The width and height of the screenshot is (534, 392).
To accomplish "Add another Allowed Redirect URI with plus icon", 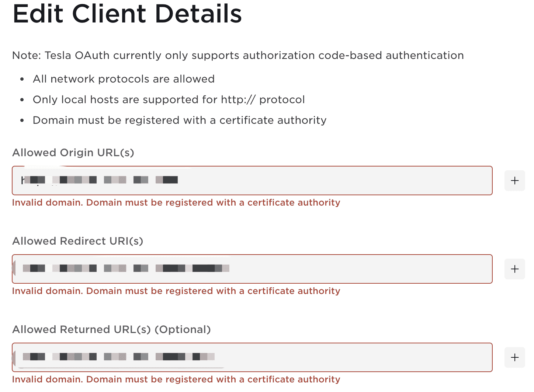I will tap(514, 269).
